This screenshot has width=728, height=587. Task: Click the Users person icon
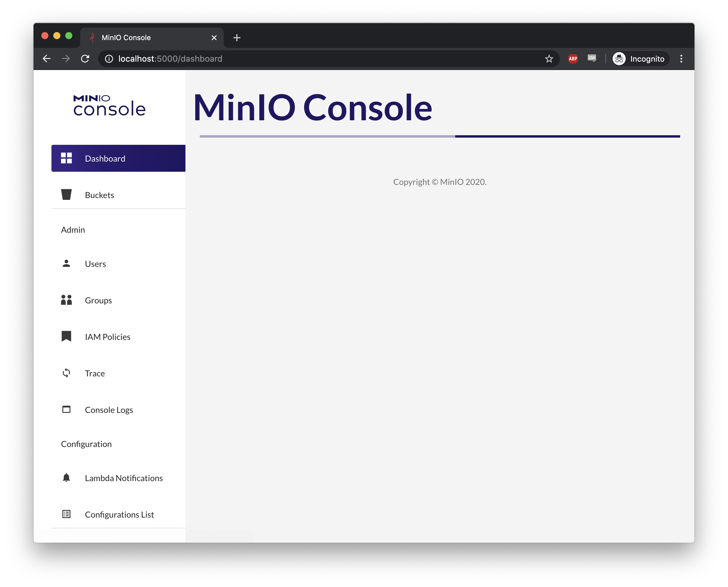[66, 263]
